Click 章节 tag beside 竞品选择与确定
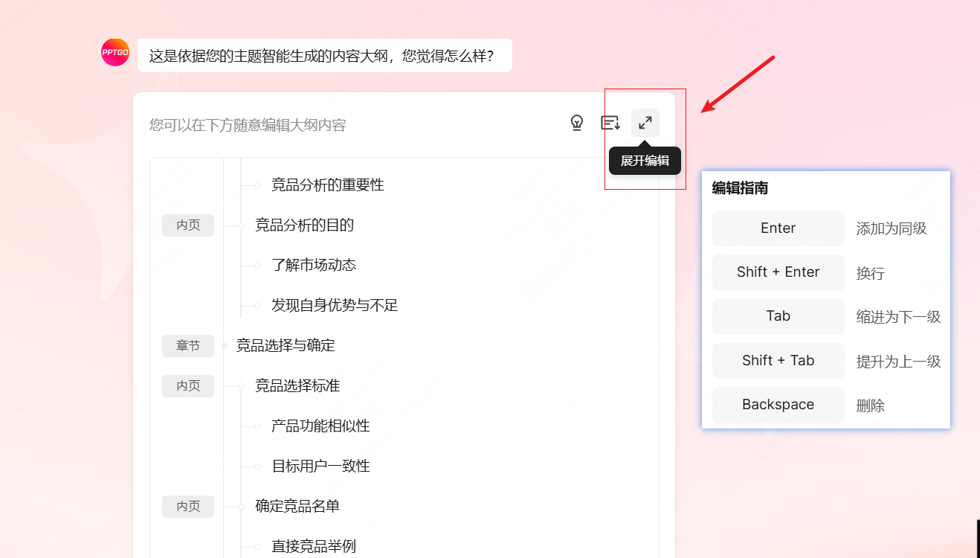 pyautogui.click(x=188, y=346)
